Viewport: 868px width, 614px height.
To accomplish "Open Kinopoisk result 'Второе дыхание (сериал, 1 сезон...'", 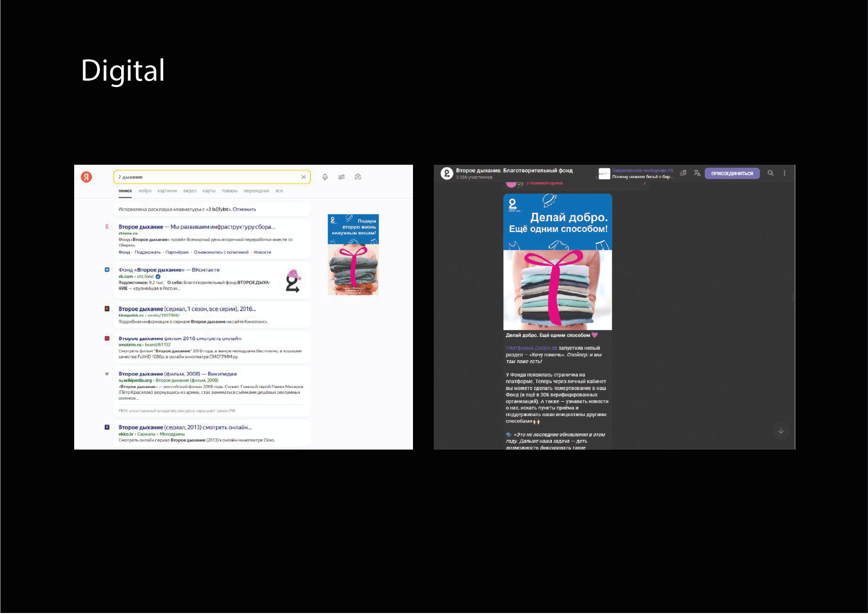I will pyautogui.click(x=187, y=309).
